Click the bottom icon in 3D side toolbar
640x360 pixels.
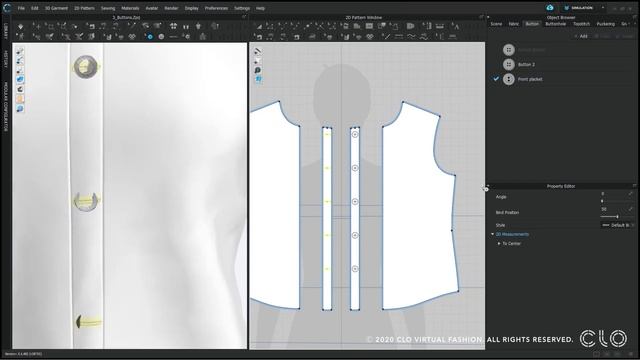coord(20,109)
